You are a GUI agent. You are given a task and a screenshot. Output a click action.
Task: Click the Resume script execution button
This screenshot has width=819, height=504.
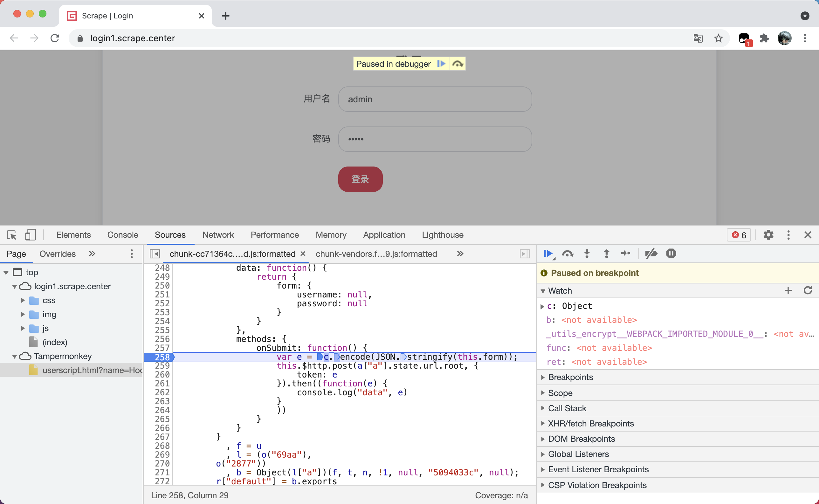(x=547, y=253)
